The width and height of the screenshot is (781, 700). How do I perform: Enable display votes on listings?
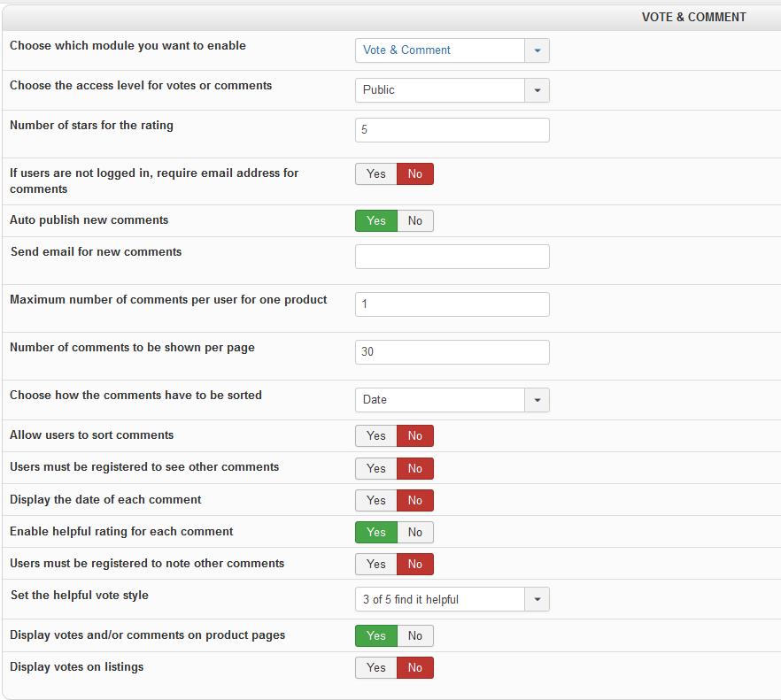[x=376, y=668]
